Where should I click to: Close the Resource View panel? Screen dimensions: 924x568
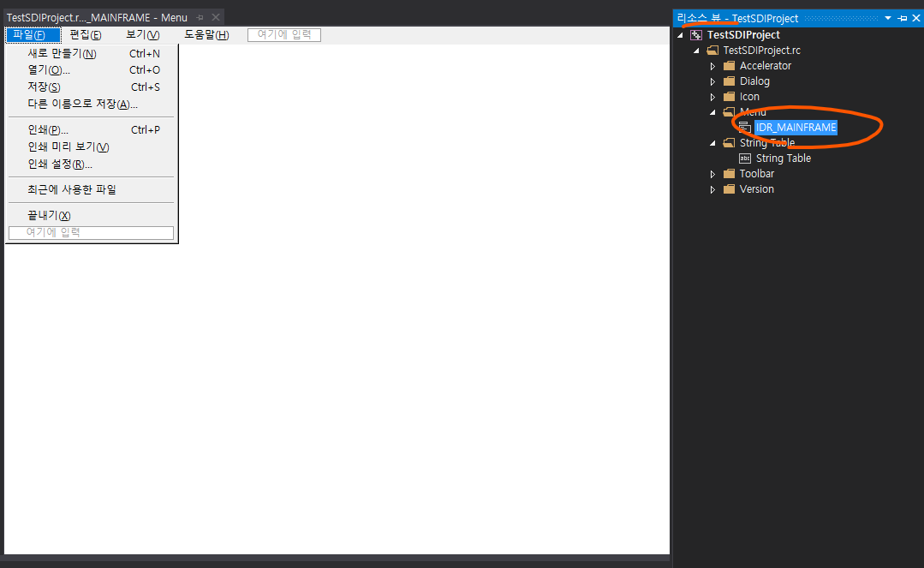916,18
